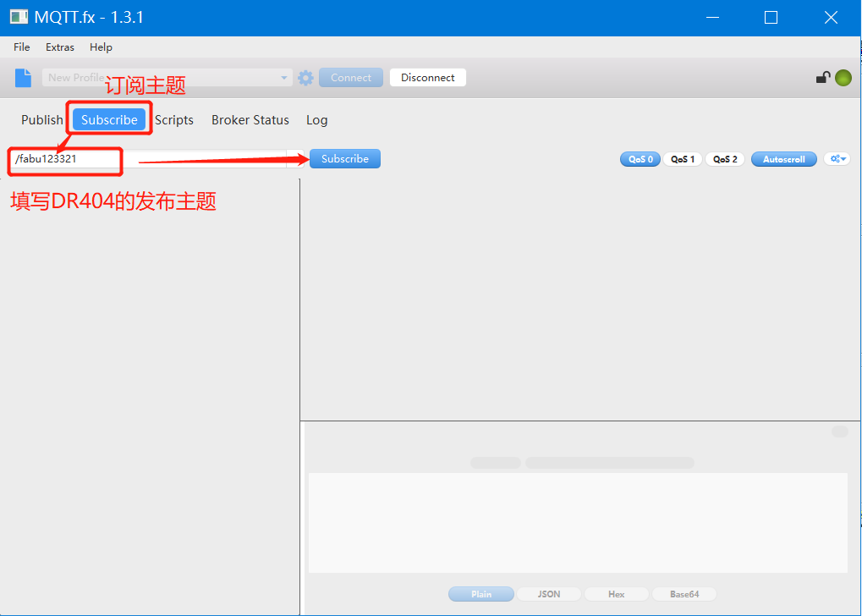
Task: Switch to the Publish tab
Action: tap(42, 120)
